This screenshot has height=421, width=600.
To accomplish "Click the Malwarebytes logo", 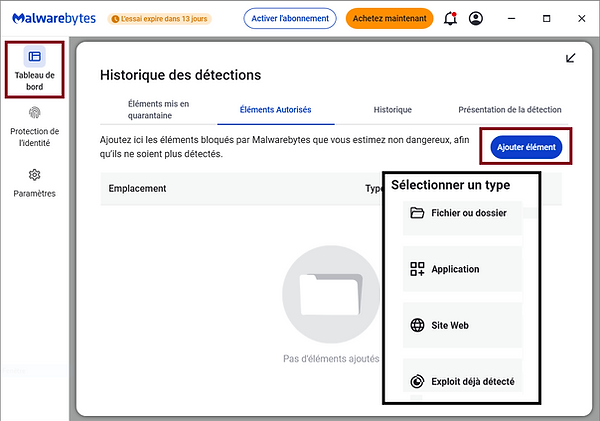I will (54, 18).
